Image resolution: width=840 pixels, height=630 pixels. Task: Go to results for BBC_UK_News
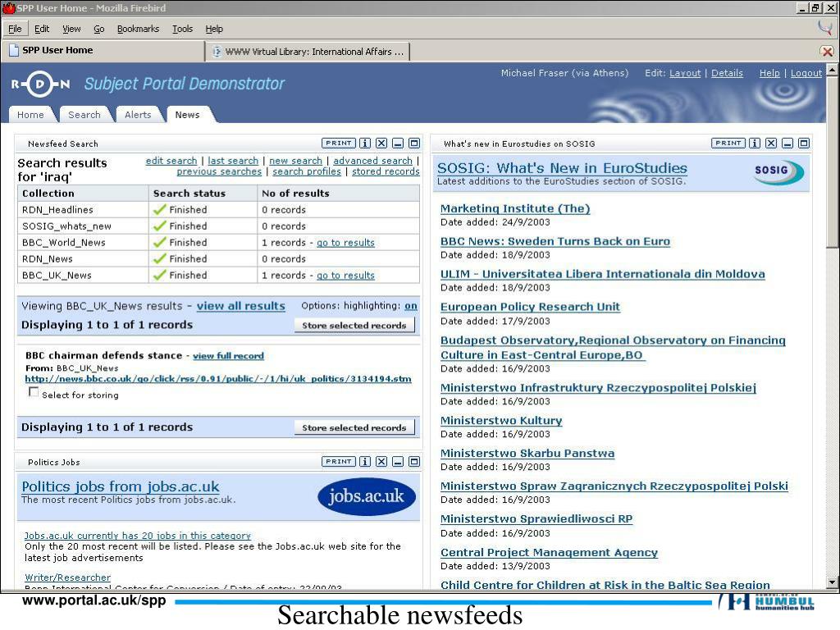(x=345, y=276)
